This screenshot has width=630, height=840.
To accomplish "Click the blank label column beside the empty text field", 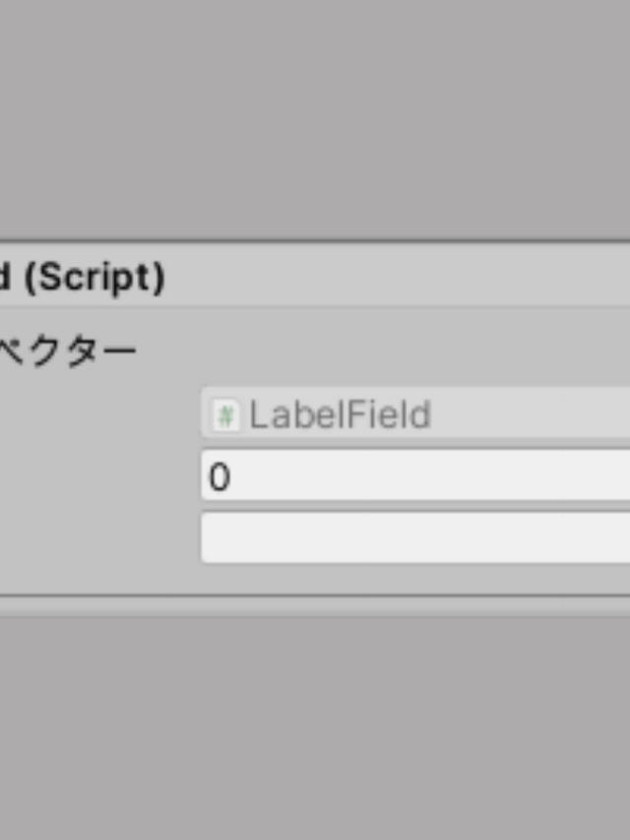I will [x=100, y=538].
